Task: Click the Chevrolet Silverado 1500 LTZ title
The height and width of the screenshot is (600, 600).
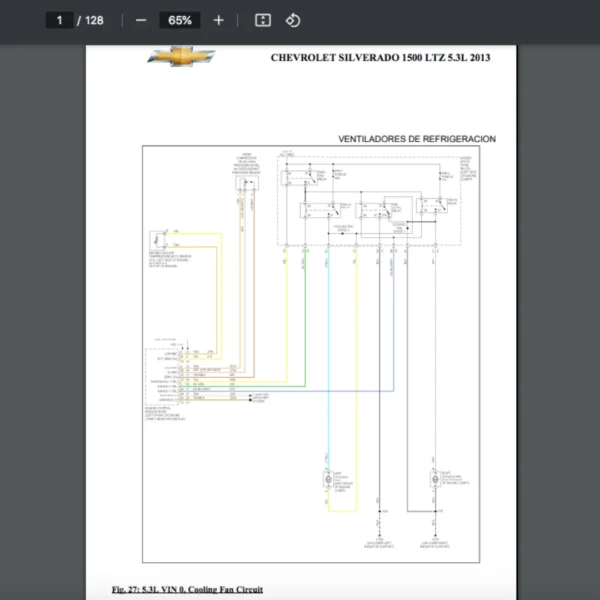Action: point(380,57)
